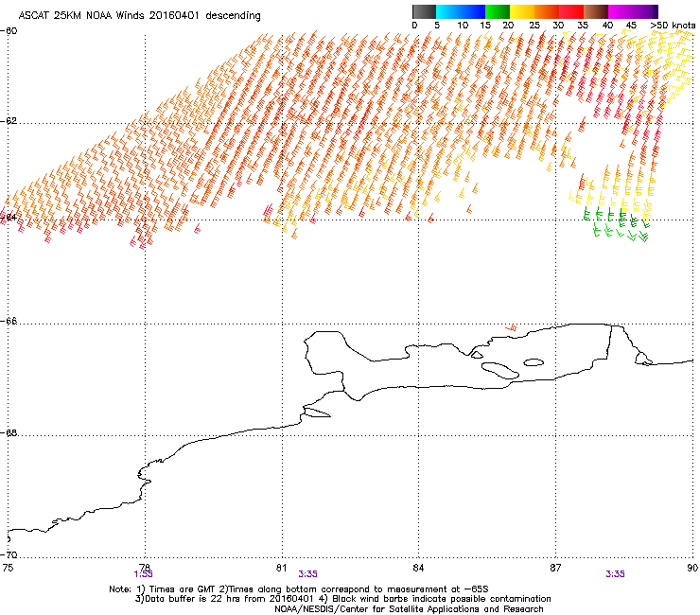Click the longitude label '87'
Screen dimensions: 700x615
tap(555, 568)
